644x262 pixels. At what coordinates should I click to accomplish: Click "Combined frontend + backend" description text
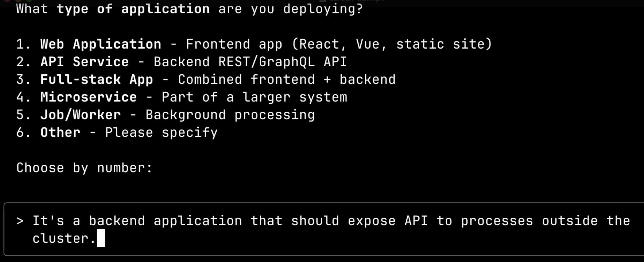pos(287,80)
